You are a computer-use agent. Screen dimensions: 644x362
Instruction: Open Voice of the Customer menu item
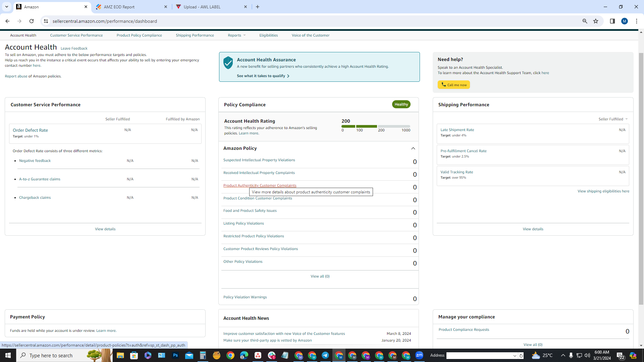point(311,35)
